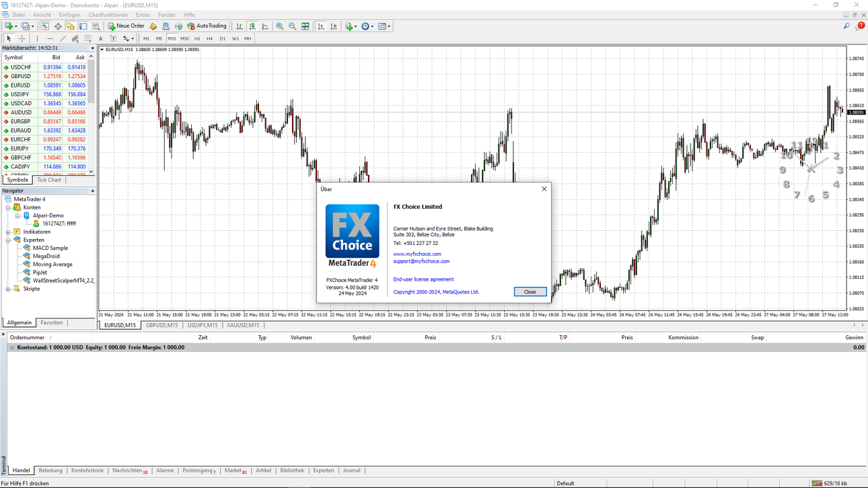Switch chart to line chart icon

265,26
